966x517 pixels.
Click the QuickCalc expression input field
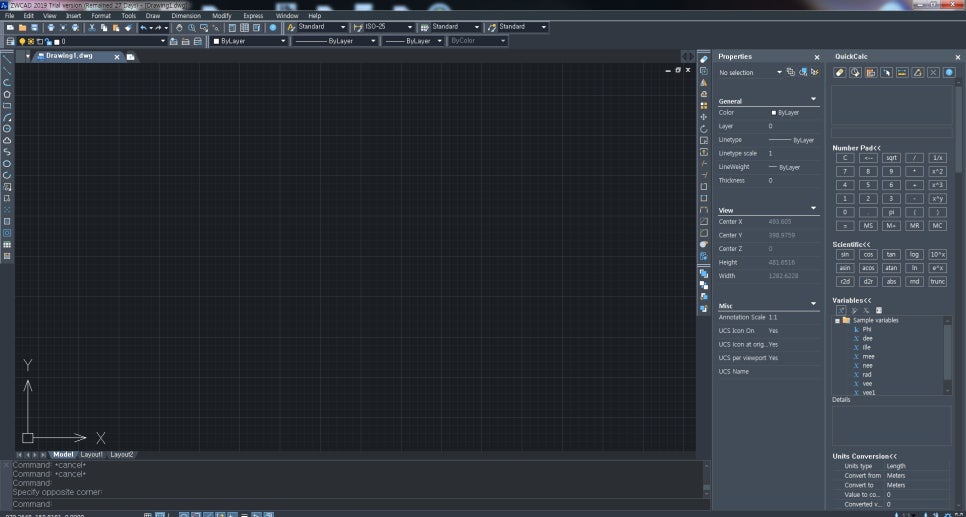[x=892, y=132]
